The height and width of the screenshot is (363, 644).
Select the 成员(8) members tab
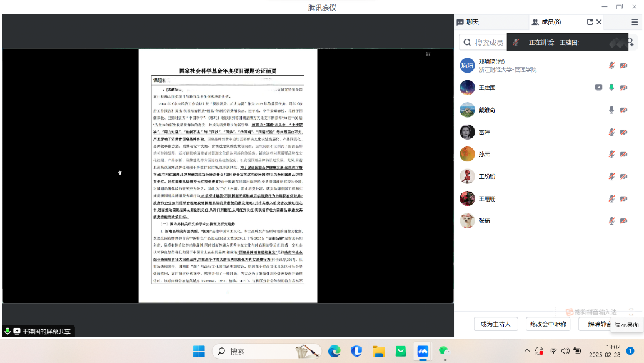(x=546, y=22)
